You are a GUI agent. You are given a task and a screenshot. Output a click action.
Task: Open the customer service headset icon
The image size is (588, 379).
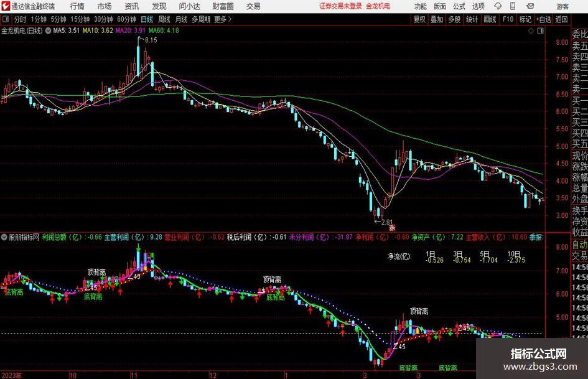[x=498, y=6]
